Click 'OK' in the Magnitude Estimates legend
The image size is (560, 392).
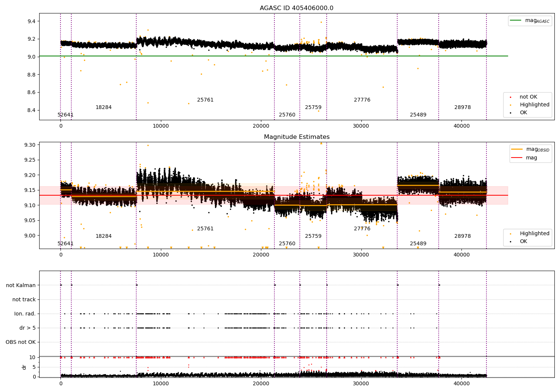coord(519,242)
